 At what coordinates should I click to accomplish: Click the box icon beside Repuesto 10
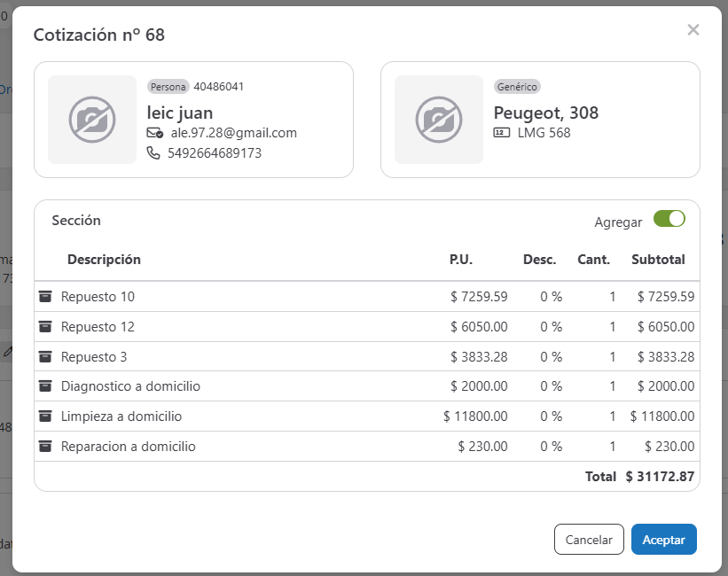point(45,296)
